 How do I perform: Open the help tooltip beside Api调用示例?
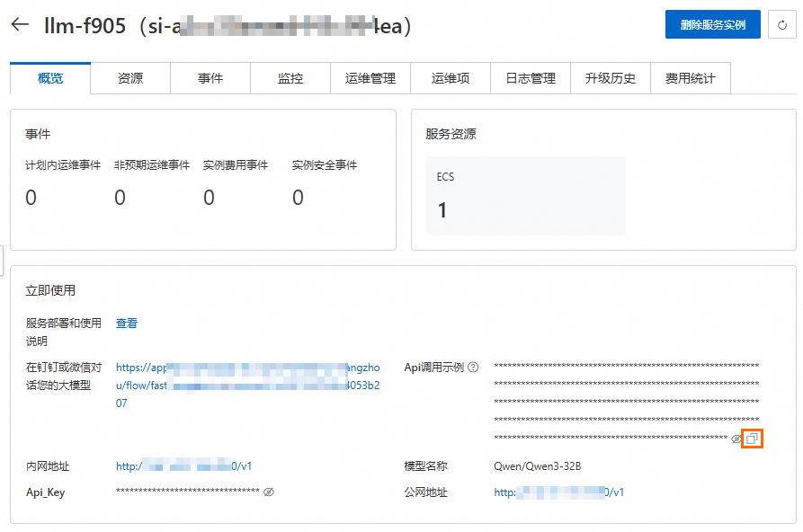coord(473,368)
